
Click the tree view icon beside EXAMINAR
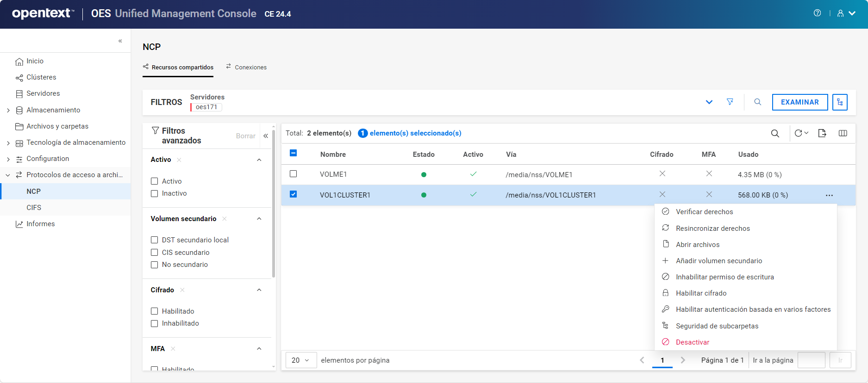[x=839, y=102]
